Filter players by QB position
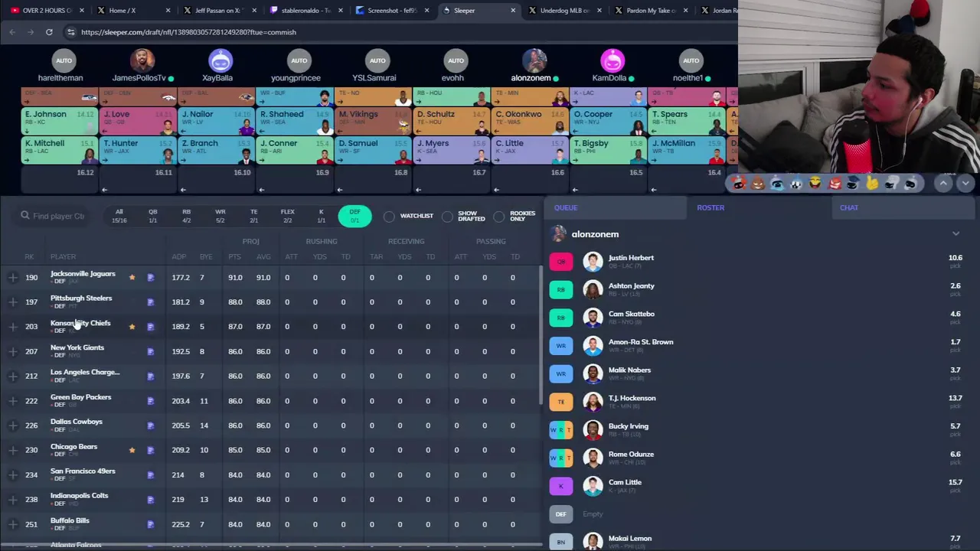 click(152, 216)
